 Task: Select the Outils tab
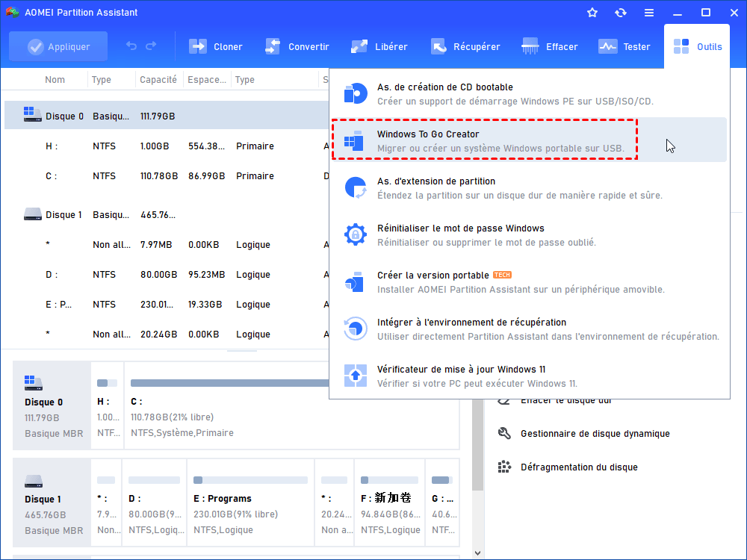(697, 46)
